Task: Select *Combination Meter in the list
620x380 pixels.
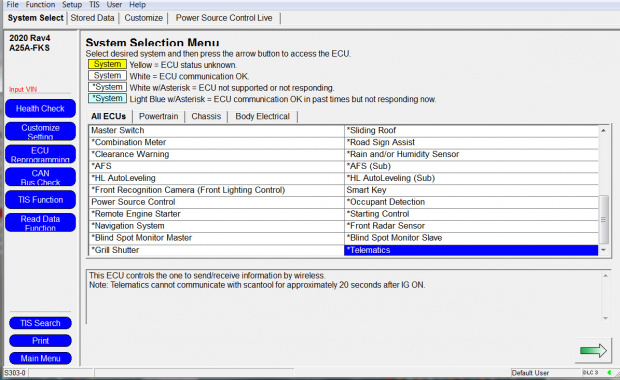Action: [217, 142]
